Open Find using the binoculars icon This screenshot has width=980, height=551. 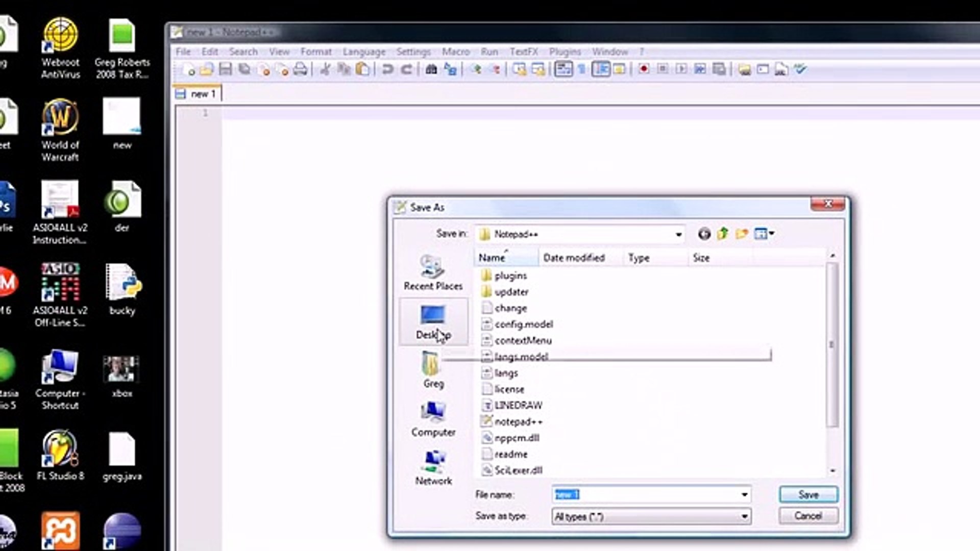click(x=431, y=68)
